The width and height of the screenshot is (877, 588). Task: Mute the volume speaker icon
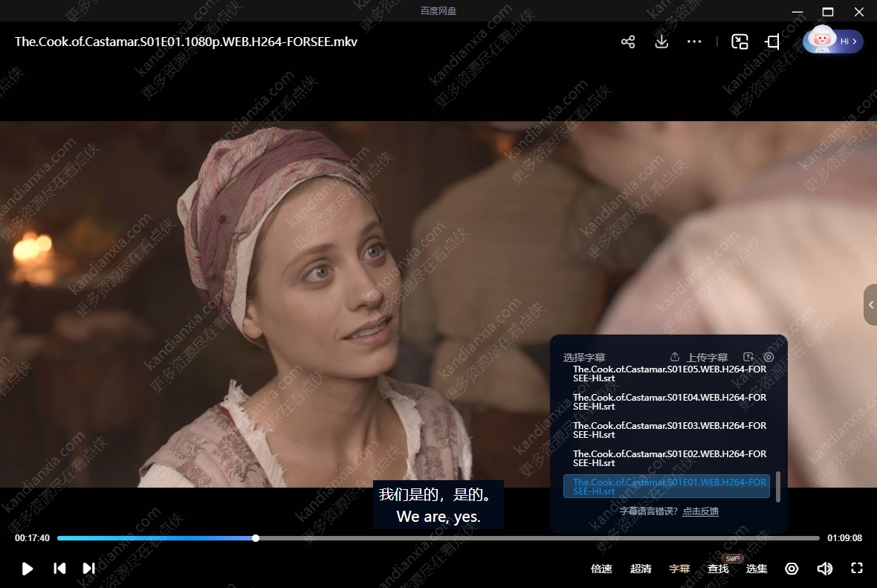(824, 569)
